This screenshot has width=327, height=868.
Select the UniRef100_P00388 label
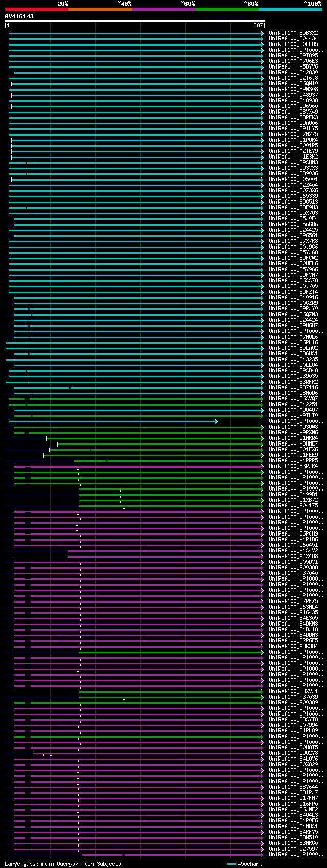pyautogui.click(x=293, y=567)
